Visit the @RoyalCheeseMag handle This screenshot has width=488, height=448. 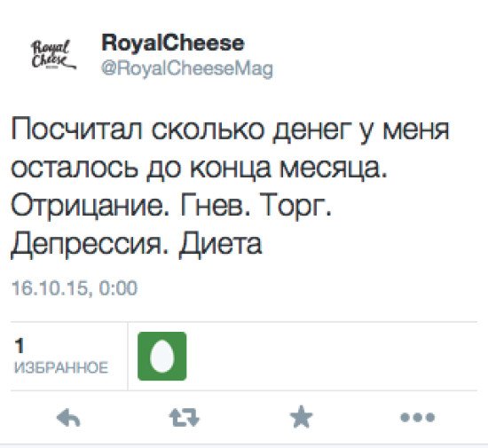(x=187, y=69)
